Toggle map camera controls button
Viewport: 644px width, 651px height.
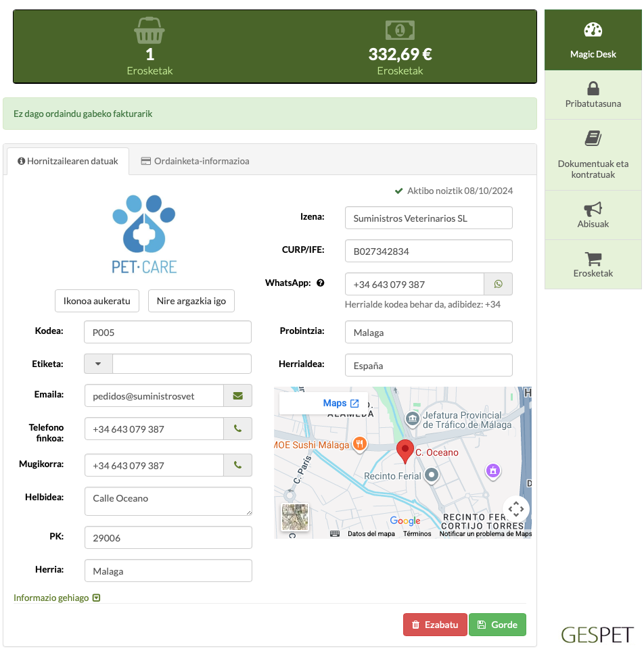[x=515, y=509]
